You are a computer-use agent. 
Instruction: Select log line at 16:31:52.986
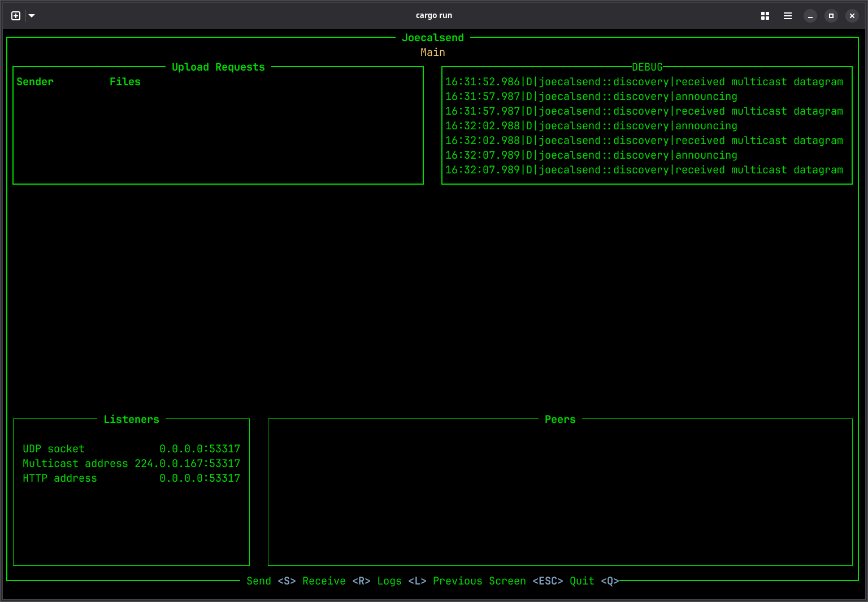pos(644,82)
